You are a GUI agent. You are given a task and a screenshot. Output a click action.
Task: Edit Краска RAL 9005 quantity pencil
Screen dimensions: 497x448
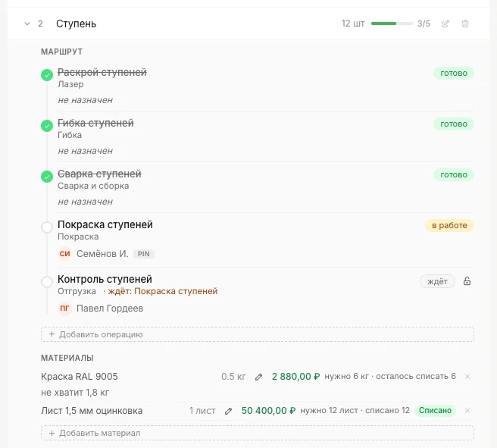[258, 377]
